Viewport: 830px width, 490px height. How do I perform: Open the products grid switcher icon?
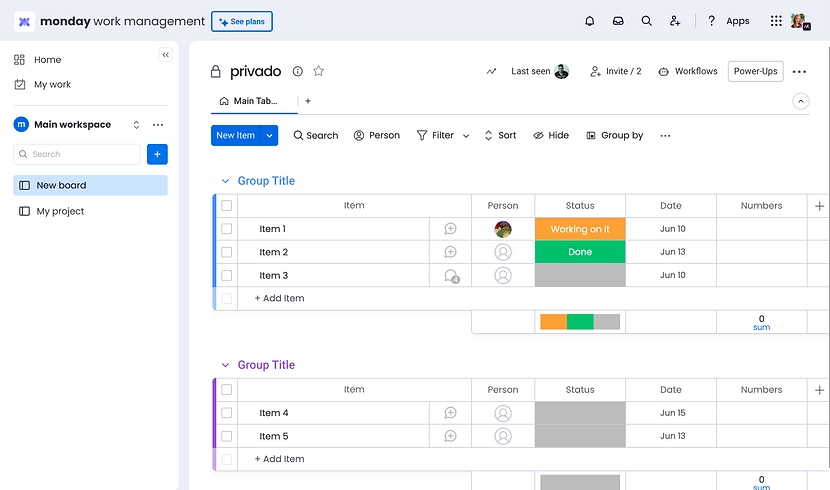click(776, 21)
